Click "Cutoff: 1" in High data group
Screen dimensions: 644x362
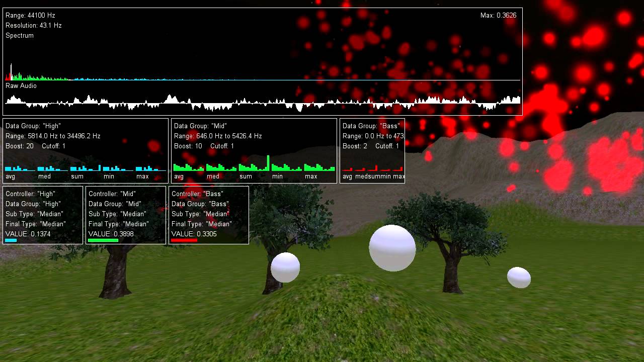click(54, 146)
